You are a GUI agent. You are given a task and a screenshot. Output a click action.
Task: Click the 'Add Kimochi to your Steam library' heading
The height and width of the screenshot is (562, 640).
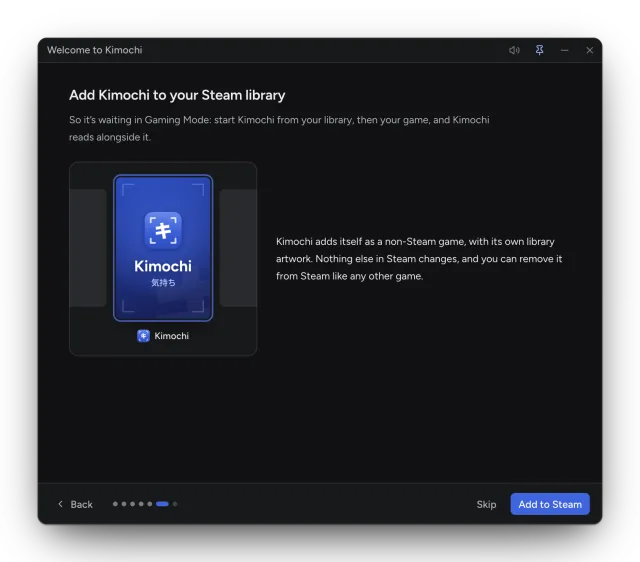(x=177, y=95)
